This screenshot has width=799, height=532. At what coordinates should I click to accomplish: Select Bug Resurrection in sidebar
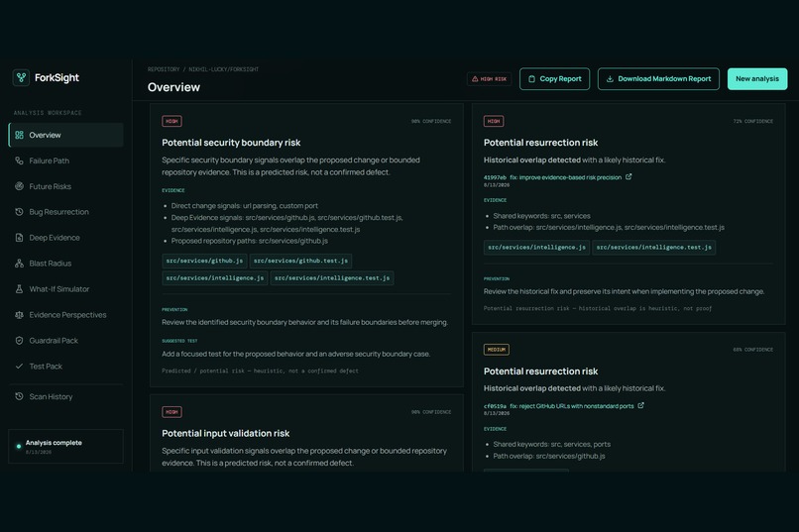coord(65,212)
